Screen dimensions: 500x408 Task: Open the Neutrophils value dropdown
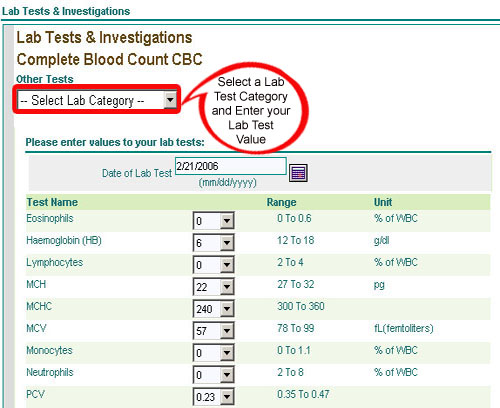click(213, 375)
